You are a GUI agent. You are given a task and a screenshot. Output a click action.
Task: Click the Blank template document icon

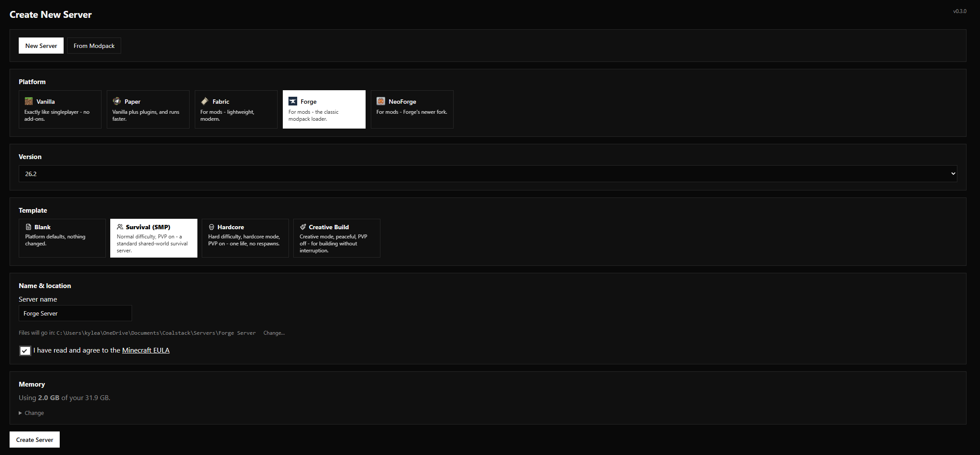point(28,227)
